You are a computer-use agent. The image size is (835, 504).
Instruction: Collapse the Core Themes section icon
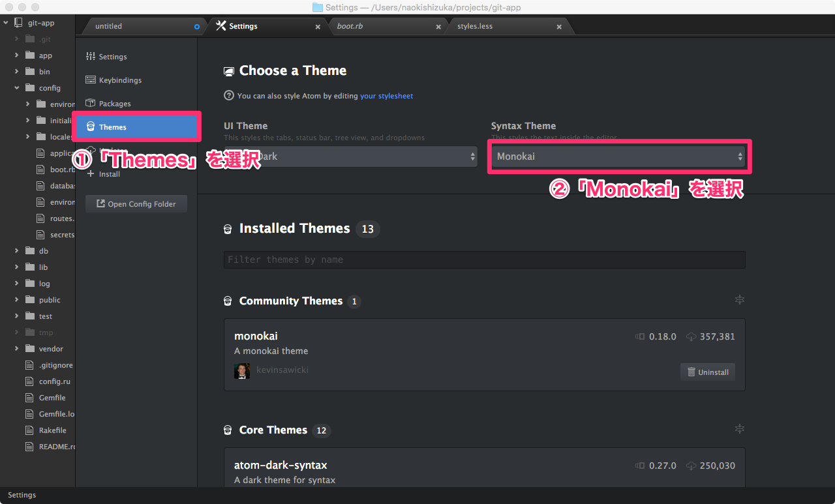tap(739, 429)
